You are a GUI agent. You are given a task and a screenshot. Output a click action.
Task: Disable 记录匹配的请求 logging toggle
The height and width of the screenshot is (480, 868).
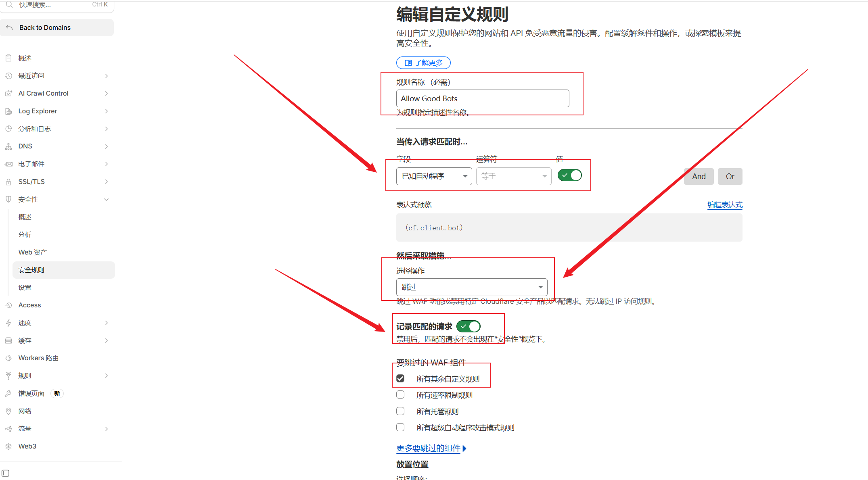pos(468,326)
